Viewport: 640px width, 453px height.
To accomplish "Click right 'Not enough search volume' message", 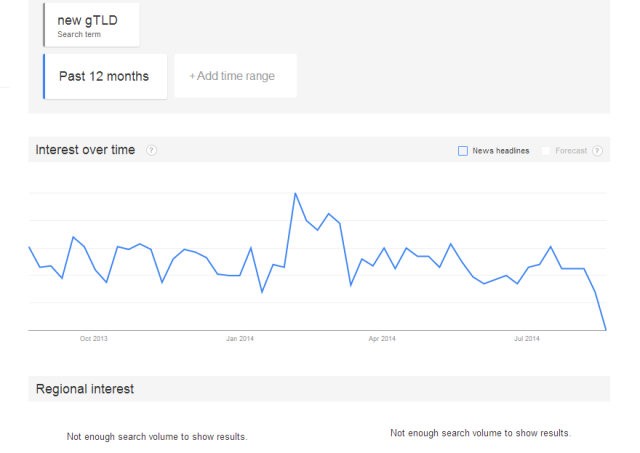I will (x=480, y=433).
